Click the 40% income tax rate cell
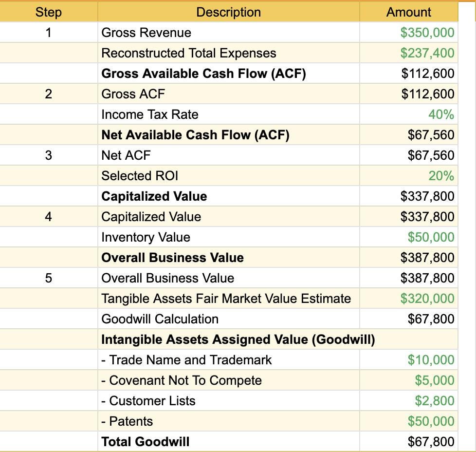Image resolution: width=476 pixels, height=452 pixels. 440,114
